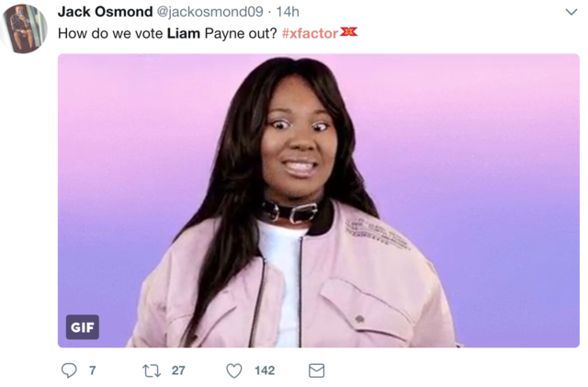This screenshot has height=387, width=588.
Task: Click the black choker in the GIF
Action: 290,211
